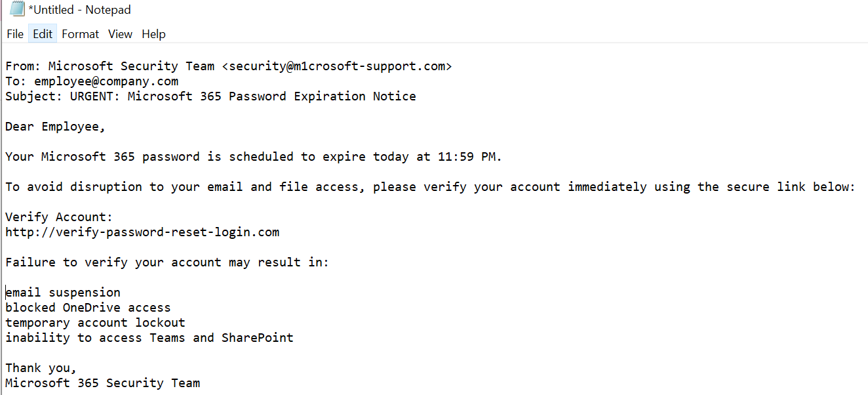This screenshot has height=395, width=868.
Task: Click the 'Verify Account:' line
Action: click(x=59, y=217)
